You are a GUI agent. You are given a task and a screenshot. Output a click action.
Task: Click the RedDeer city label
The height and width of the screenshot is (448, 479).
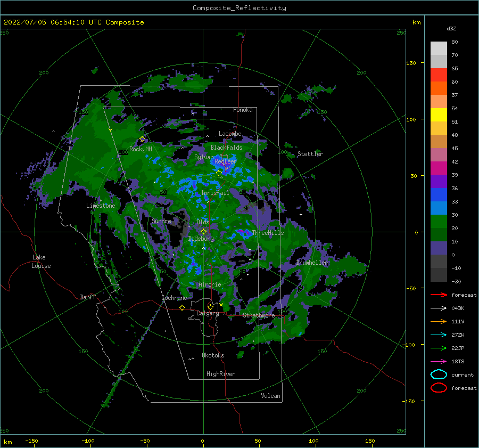point(226,161)
